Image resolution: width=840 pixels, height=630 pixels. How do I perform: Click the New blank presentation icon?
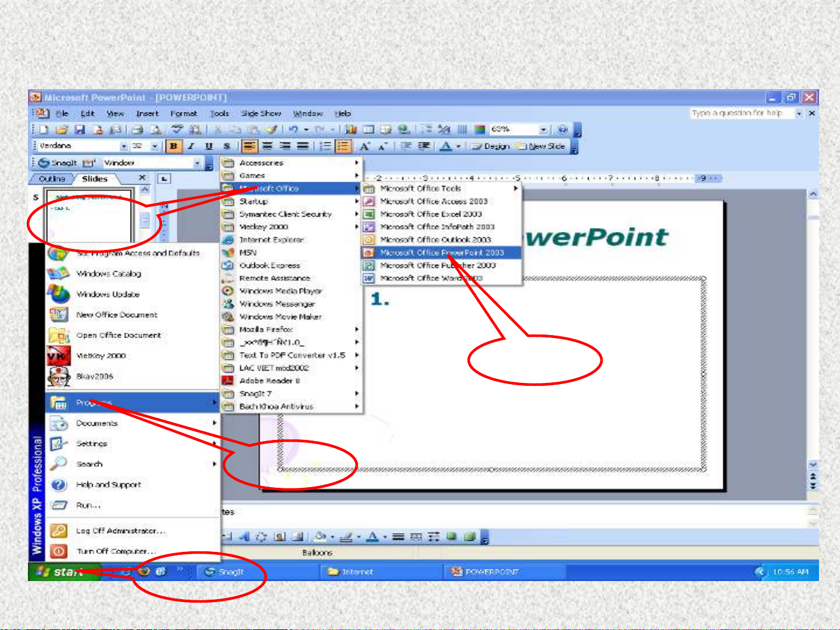[43, 129]
